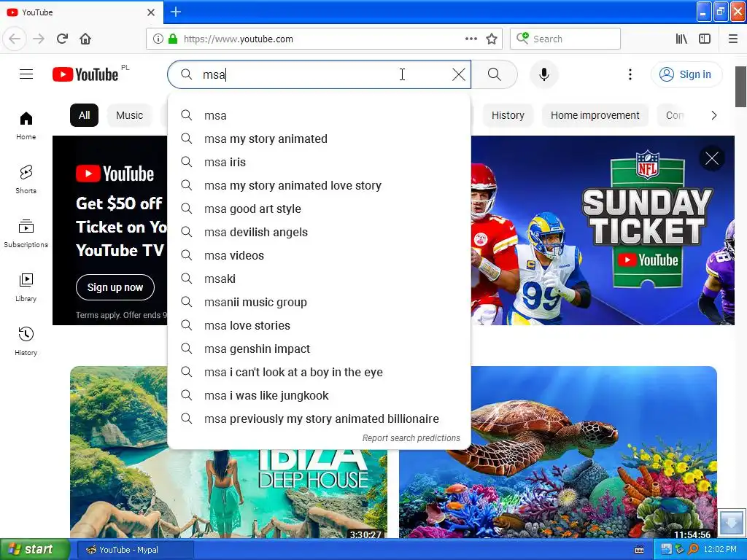Dismiss the NFL Sunday Ticket banner

point(712,158)
